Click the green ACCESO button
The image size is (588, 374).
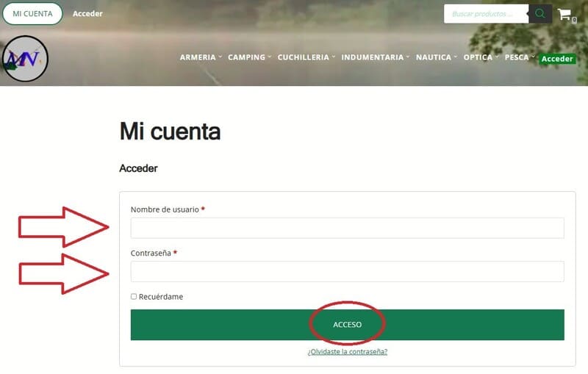pyautogui.click(x=347, y=325)
